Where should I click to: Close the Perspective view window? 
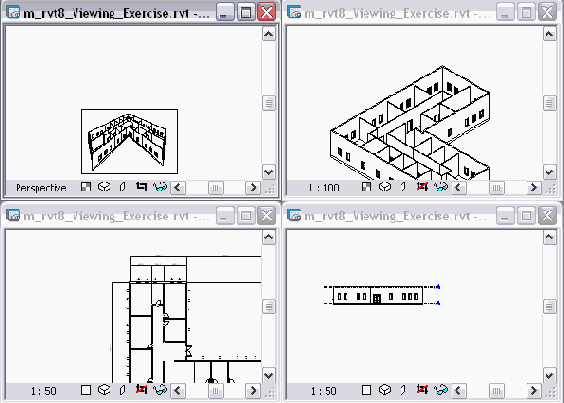[267, 13]
